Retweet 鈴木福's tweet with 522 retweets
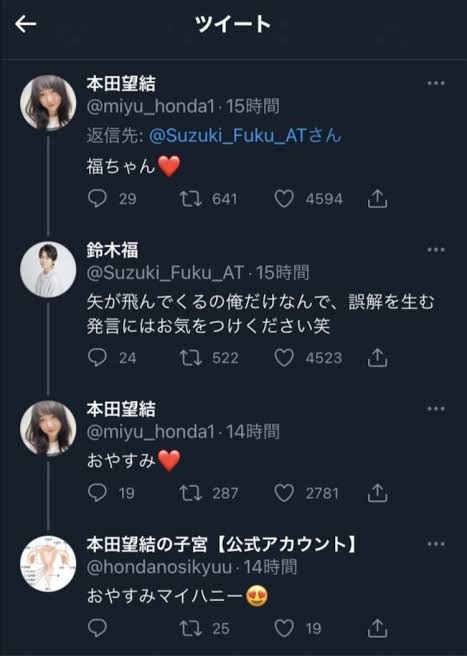 click(191, 358)
